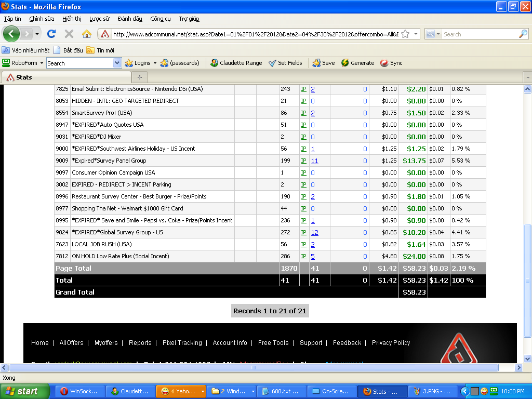
Task: Open the Home page icon
Action: [87, 34]
